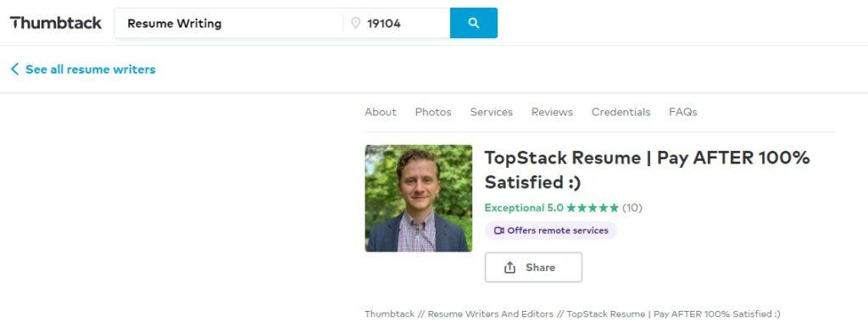
Task: Select the Credentials tab
Action: [x=620, y=112]
